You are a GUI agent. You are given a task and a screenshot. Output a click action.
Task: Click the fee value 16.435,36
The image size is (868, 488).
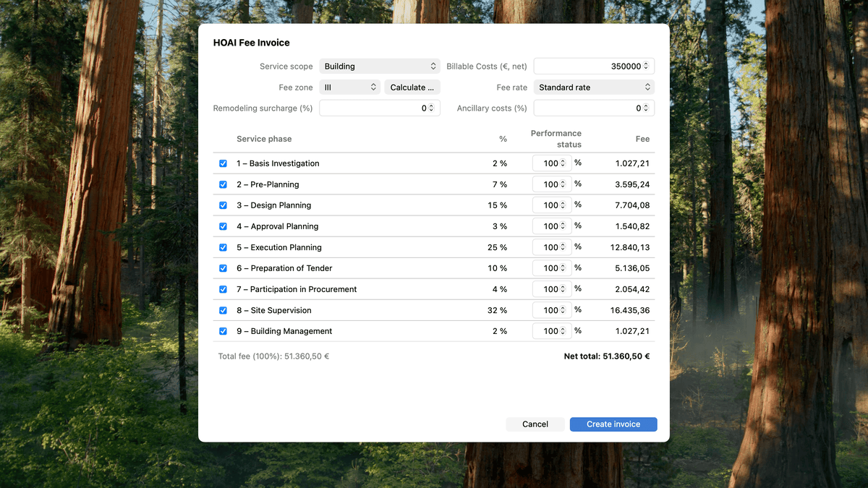coord(630,310)
